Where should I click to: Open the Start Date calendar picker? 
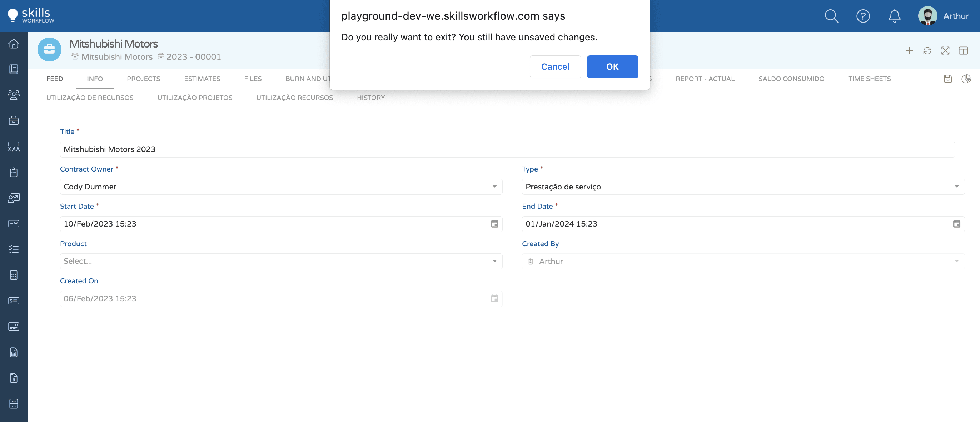click(494, 224)
